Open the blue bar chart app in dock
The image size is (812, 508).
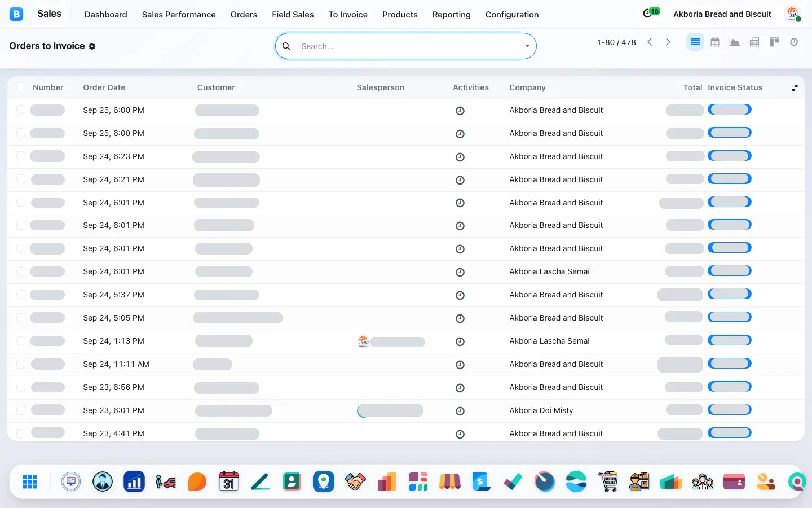tap(134, 481)
